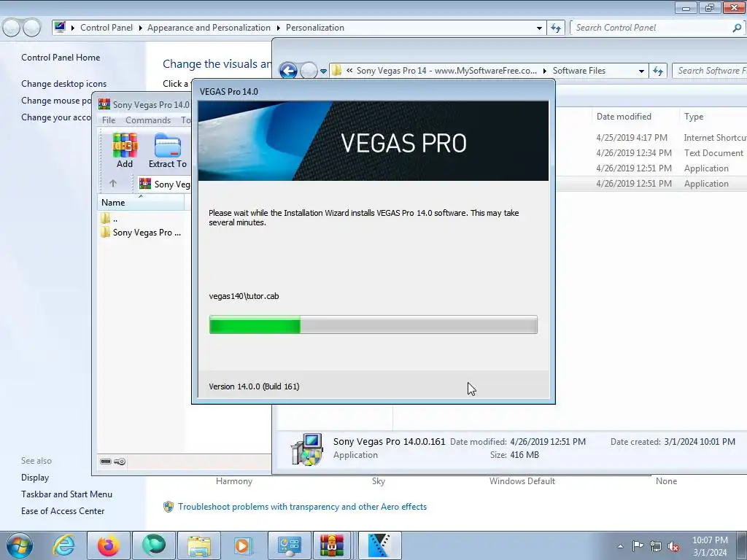Click the Control Panel search magnifier icon
The height and width of the screenshot is (560, 747).
(737, 28)
